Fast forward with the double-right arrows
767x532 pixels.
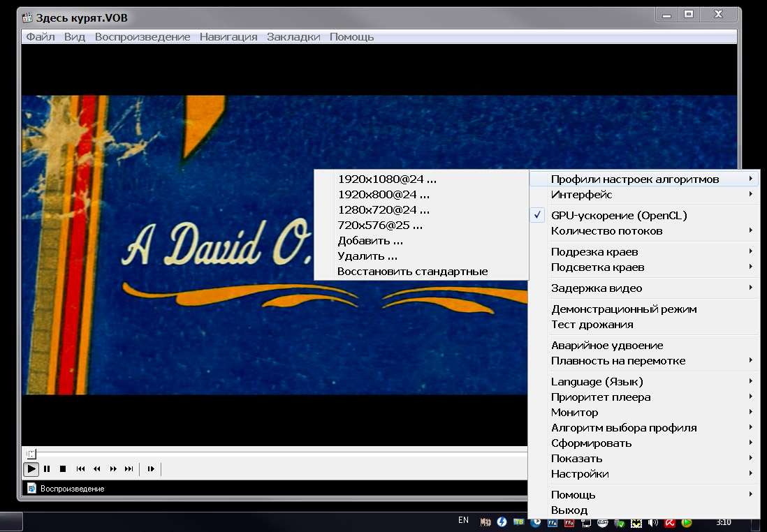pos(113,469)
